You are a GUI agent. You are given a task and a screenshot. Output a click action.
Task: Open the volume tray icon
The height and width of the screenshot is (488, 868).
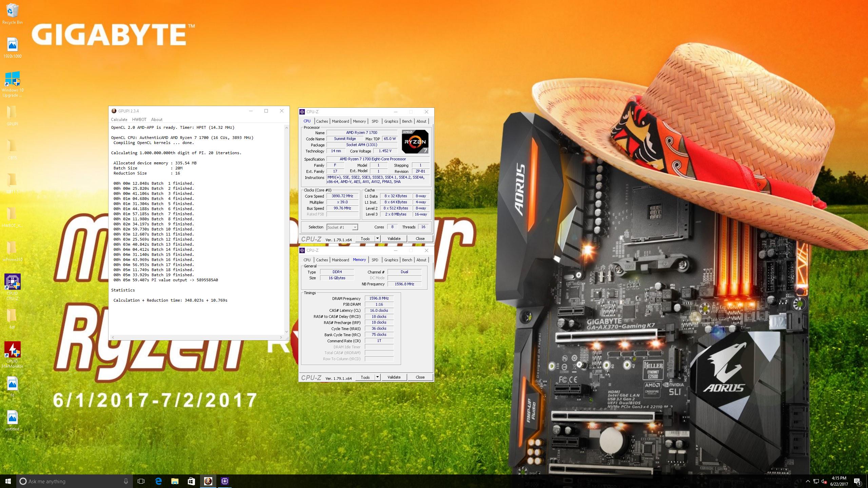pos(824,481)
